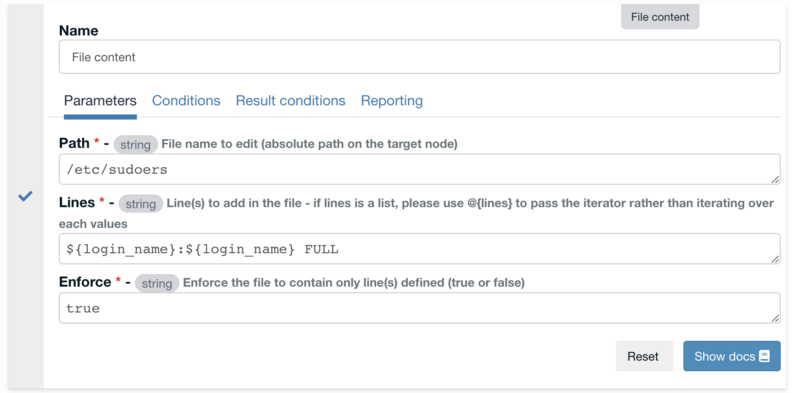
Task: Click the File content tooltip badge
Action: 660,17
